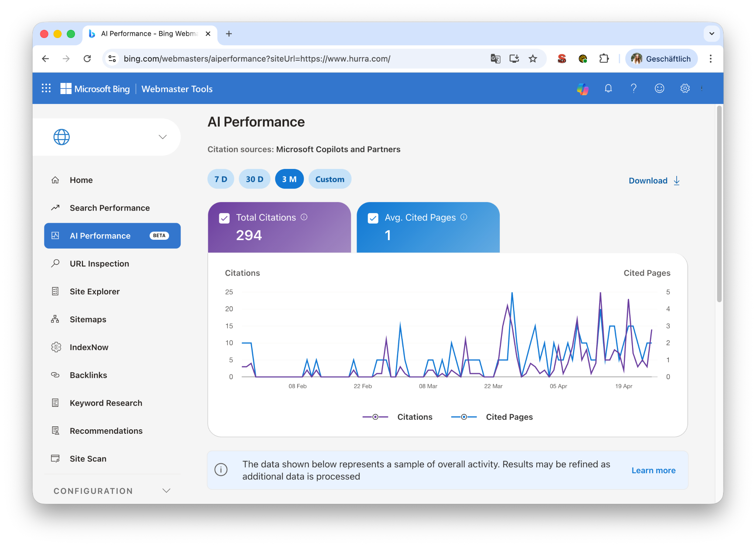The width and height of the screenshot is (756, 547).
Task: Click the Learn more link
Action: tap(653, 470)
